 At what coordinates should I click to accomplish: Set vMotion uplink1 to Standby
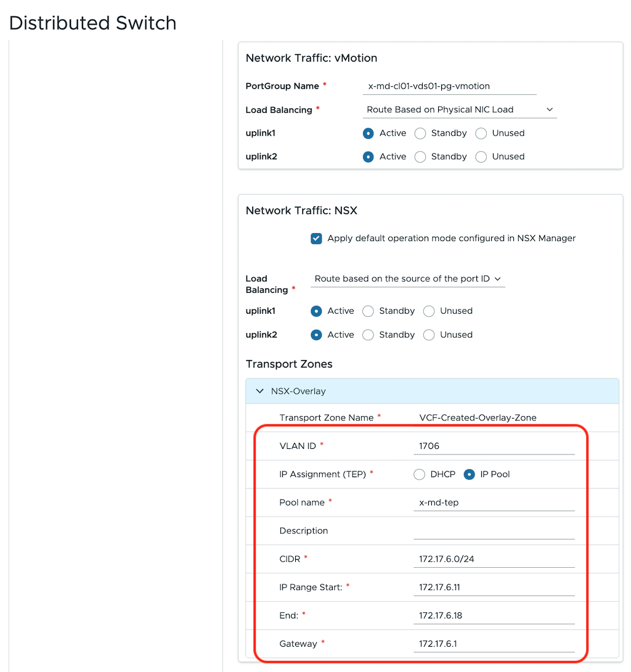tap(420, 133)
